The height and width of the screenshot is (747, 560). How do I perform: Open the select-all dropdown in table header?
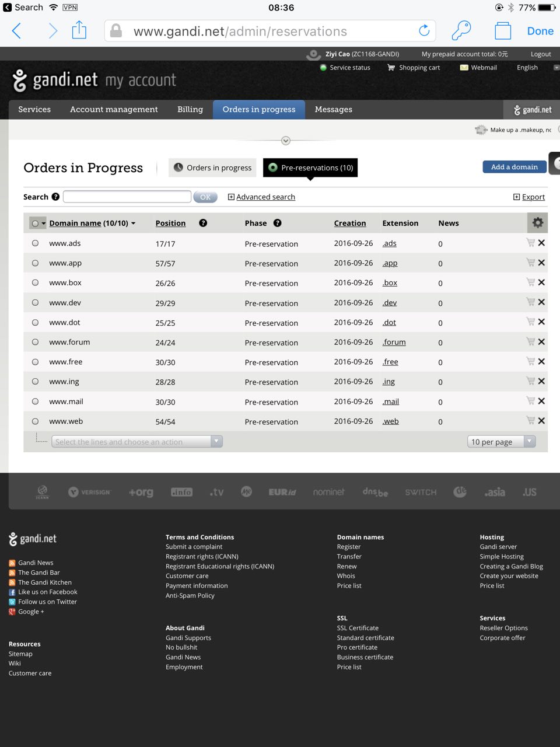tap(38, 223)
